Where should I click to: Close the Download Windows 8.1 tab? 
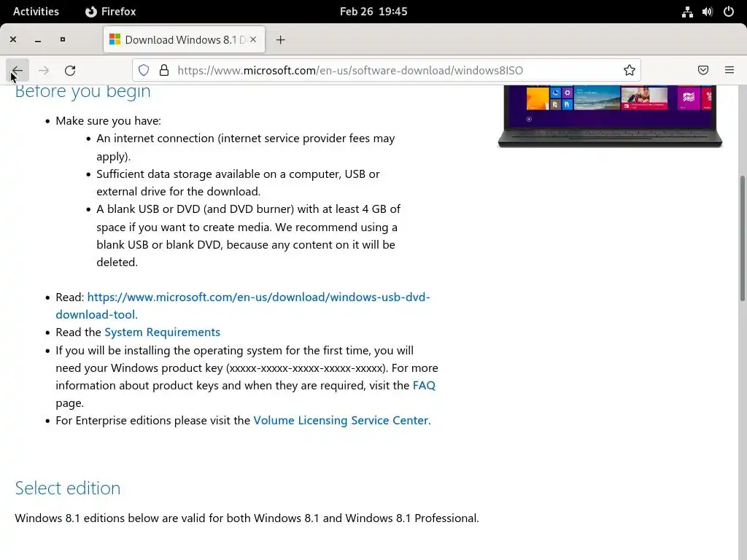pos(253,39)
